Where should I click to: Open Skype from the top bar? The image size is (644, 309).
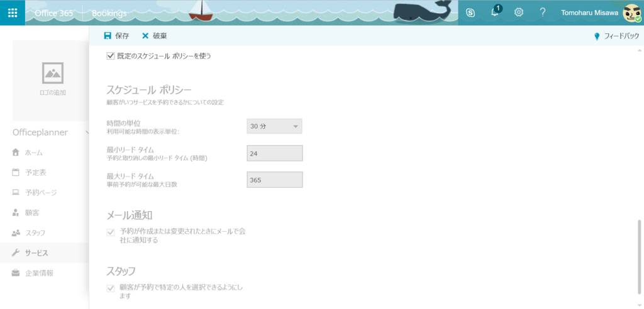click(x=470, y=13)
